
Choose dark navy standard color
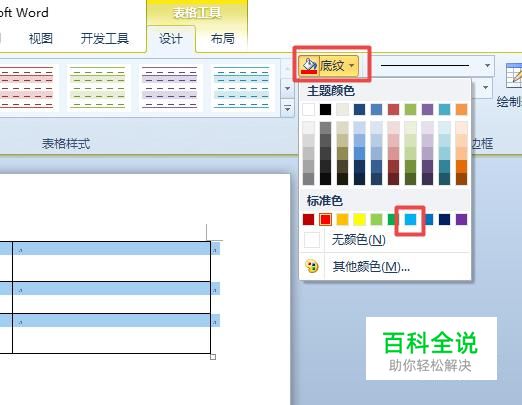pos(444,219)
